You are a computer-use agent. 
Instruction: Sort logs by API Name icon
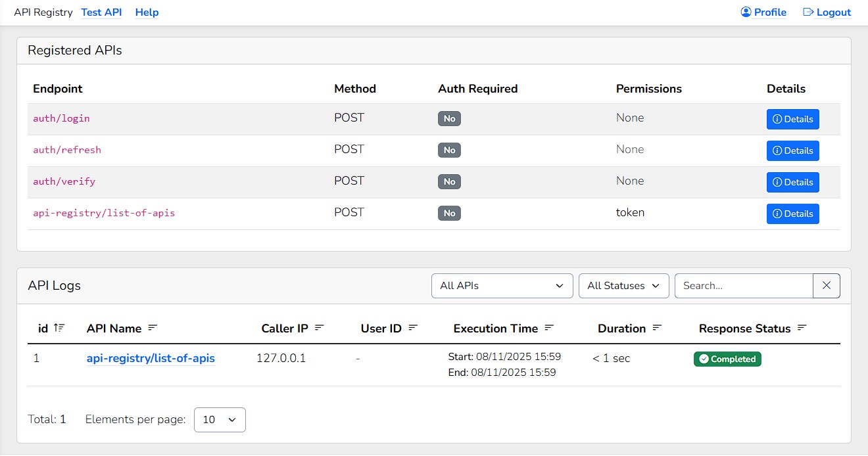pos(153,328)
